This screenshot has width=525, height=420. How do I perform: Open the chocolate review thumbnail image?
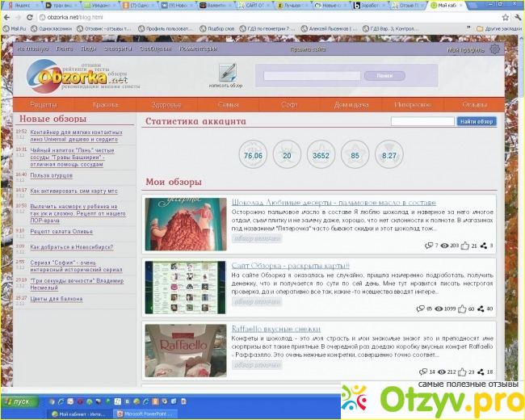pos(186,224)
